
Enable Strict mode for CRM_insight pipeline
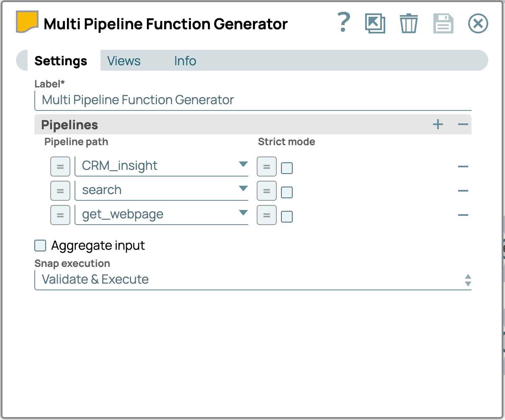(x=287, y=168)
